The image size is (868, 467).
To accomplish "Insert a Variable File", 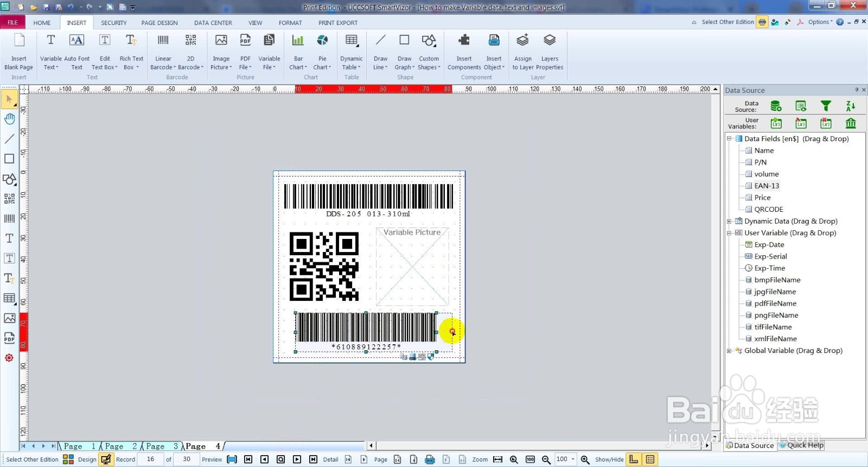I will coord(269,52).
